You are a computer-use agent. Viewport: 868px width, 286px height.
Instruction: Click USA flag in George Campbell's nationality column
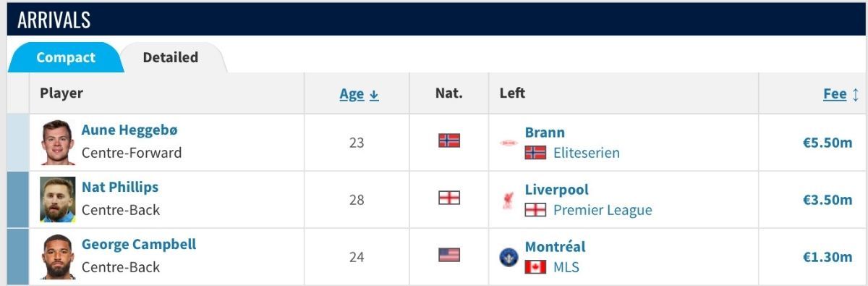[449, 255]
